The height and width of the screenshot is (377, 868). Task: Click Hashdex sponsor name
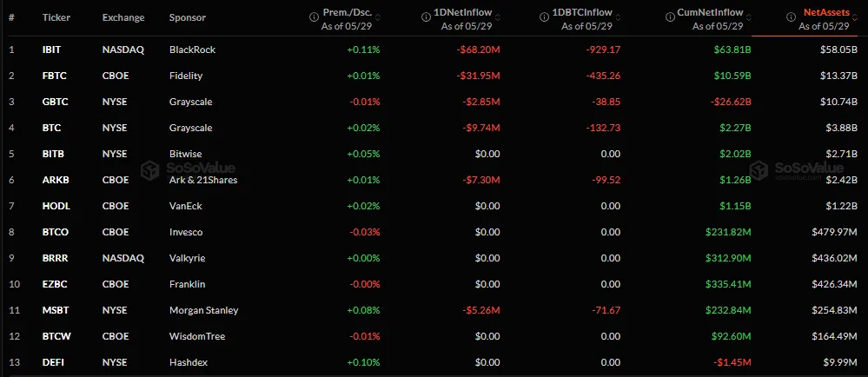pos(189,362)
